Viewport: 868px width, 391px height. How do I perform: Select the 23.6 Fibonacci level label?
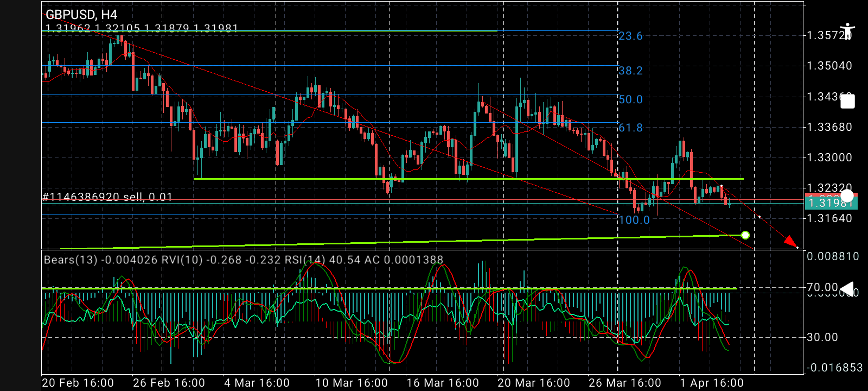630,36
